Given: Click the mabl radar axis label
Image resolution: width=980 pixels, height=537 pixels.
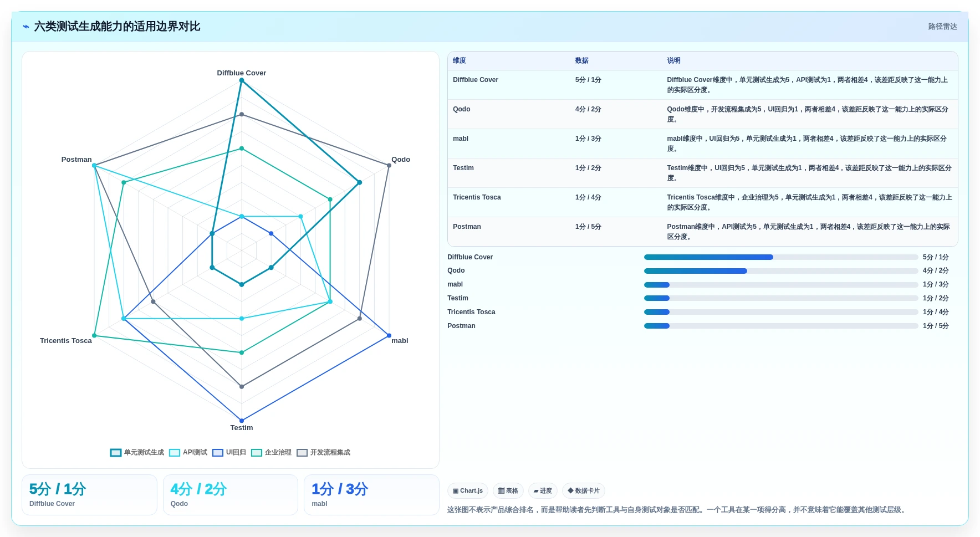Looking at the screenshot, I should click(400, 341).
